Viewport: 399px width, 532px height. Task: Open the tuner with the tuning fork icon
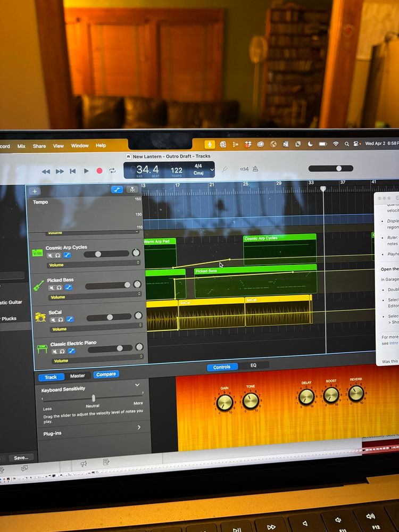[225, 169]
